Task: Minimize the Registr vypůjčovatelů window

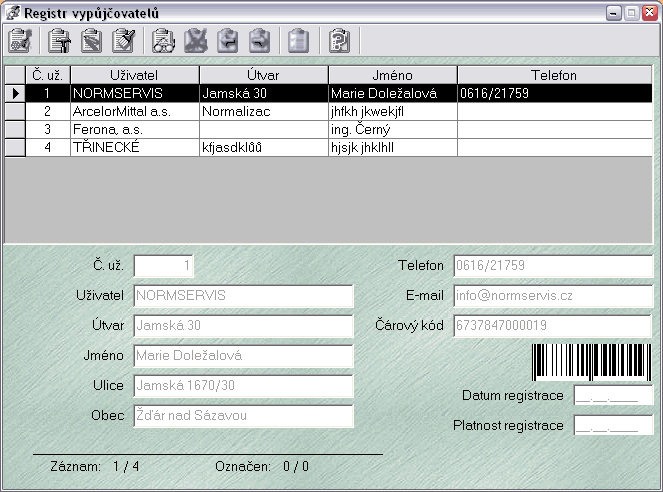Action: tap(614, 13)
